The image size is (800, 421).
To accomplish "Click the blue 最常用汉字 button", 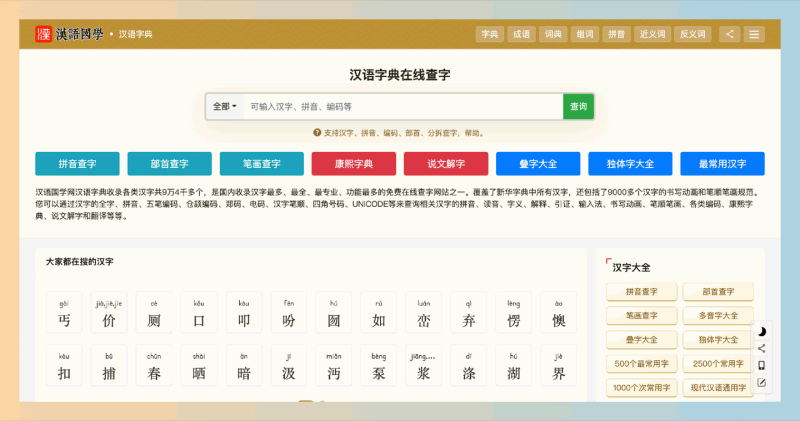I will [722, 164].
